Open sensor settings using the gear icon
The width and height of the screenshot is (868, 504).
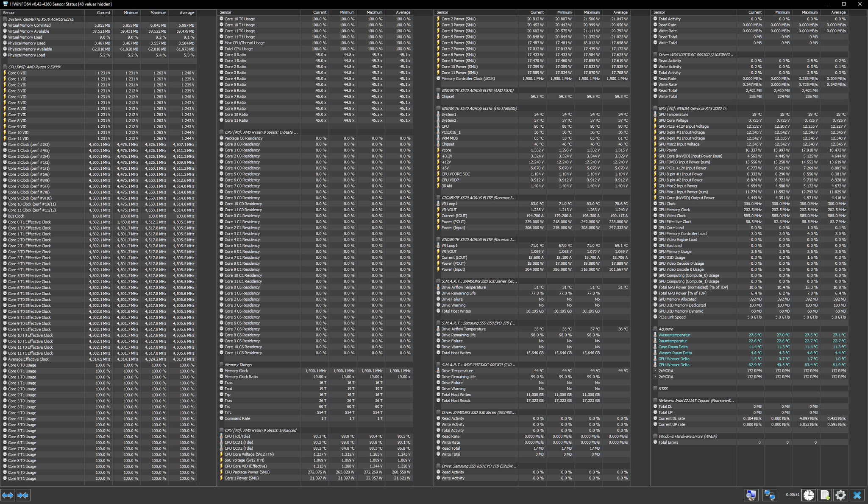[842, 495]
